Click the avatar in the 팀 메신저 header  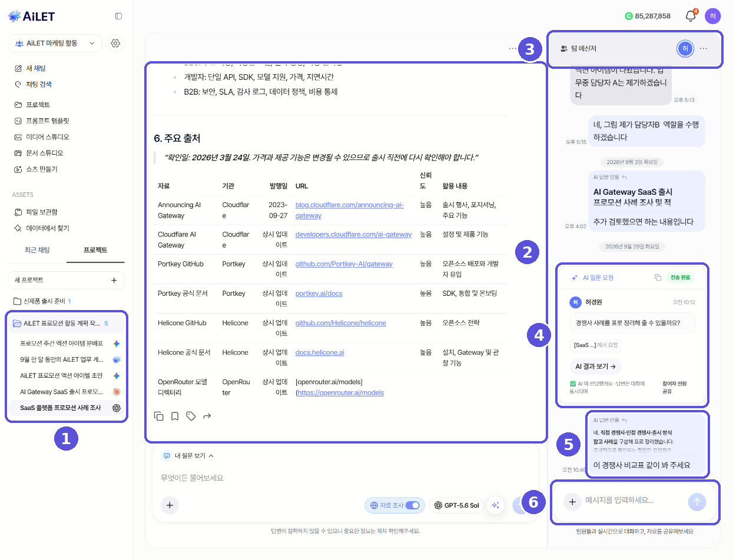click(x=684, y=48)
